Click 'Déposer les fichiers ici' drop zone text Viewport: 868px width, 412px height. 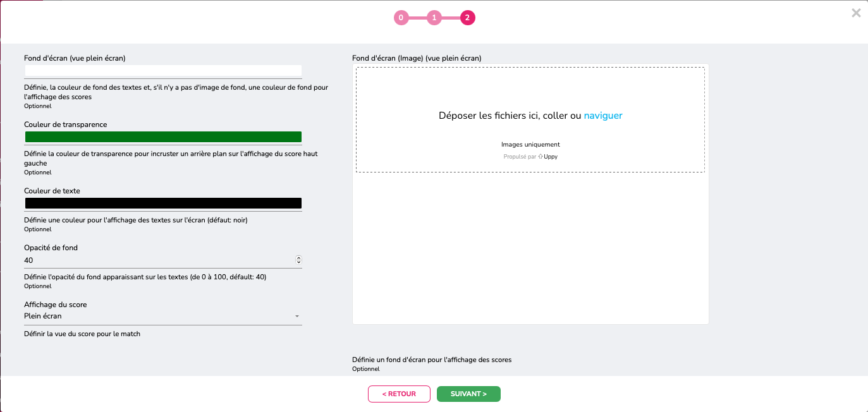click(x=509, y=116)
